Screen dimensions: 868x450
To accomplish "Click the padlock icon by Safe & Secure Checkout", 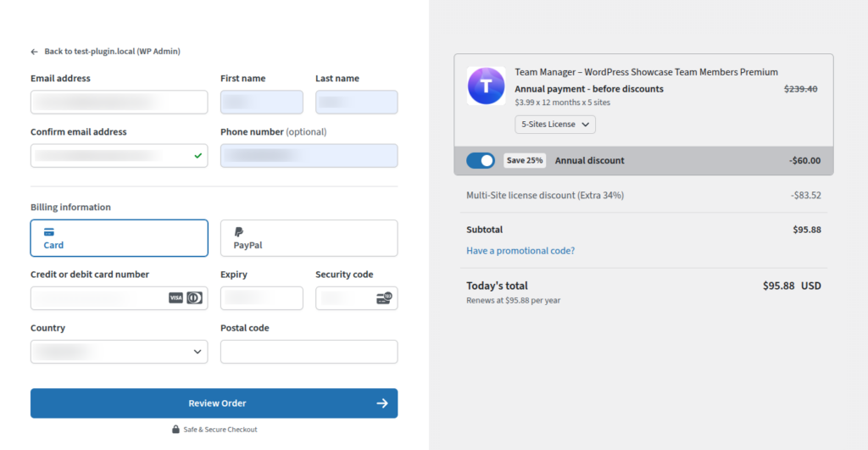I will click(x=175, y=430).
